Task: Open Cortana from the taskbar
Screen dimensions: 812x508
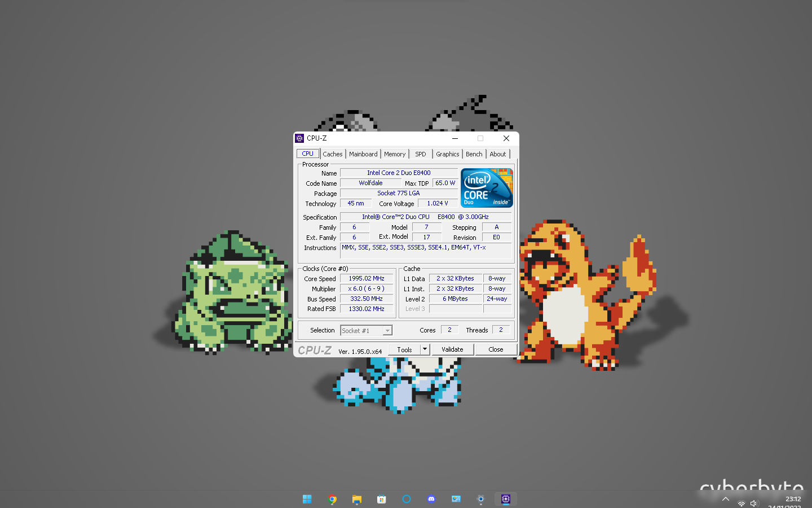Action: 407,499
